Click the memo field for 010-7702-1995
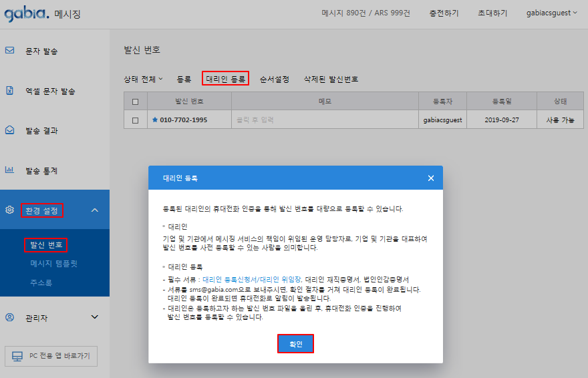 pyautogui.click(x=325, y=120)
